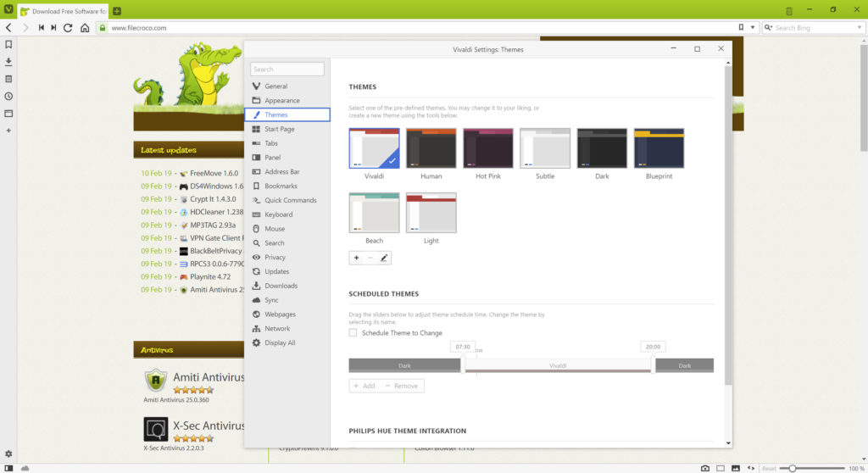Toggle tab tiling in status bar
This screenshot has width=868, height=473.
tap(721, 468)
